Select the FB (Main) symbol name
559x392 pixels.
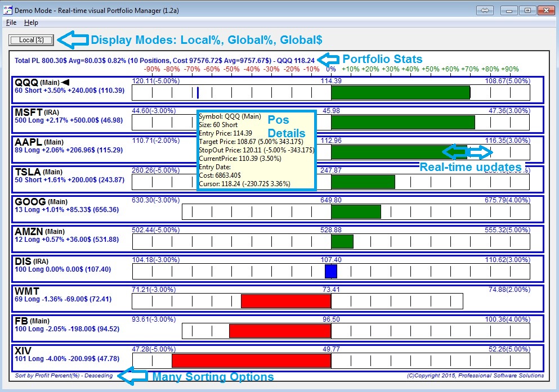[32, 321]
